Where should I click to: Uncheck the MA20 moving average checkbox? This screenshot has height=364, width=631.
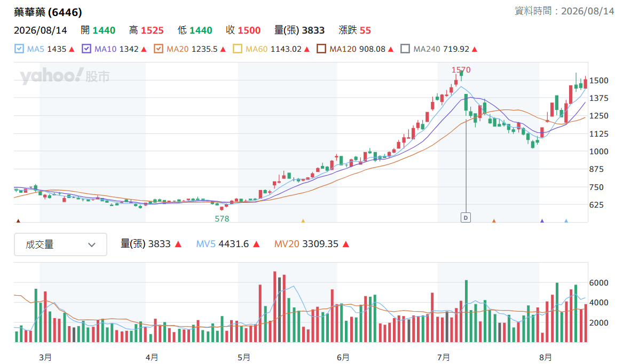click(159, 49)
